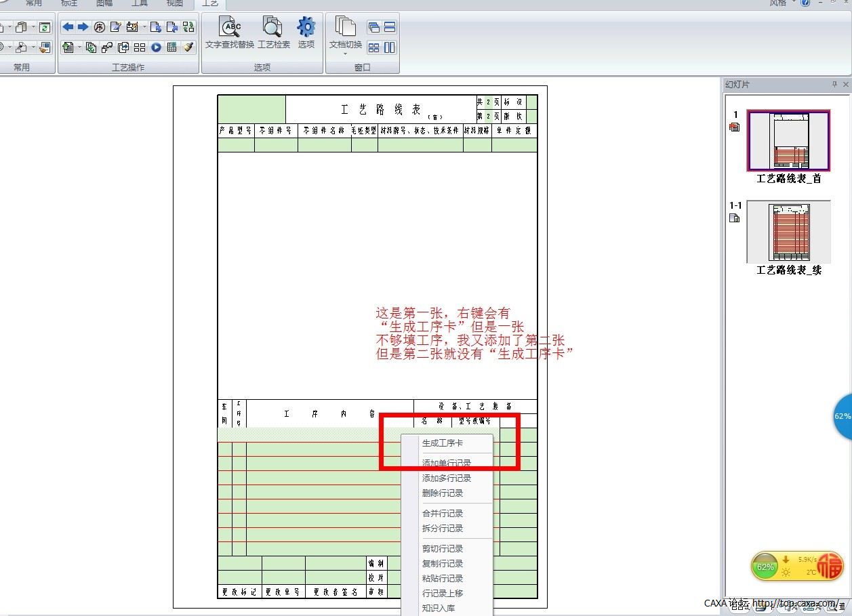Select 添加多行记录 in context menu
The image size is (852, 616).
point(447,478)
